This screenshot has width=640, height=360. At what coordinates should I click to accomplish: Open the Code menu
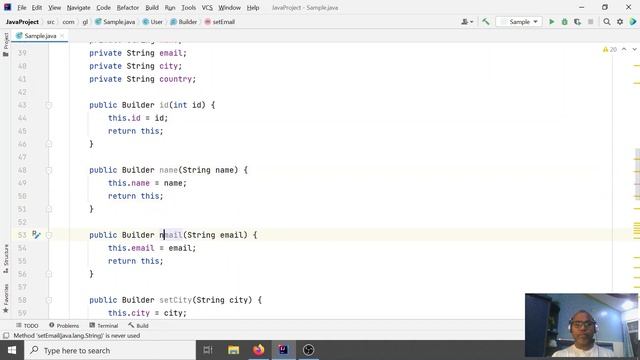[103, 7]
